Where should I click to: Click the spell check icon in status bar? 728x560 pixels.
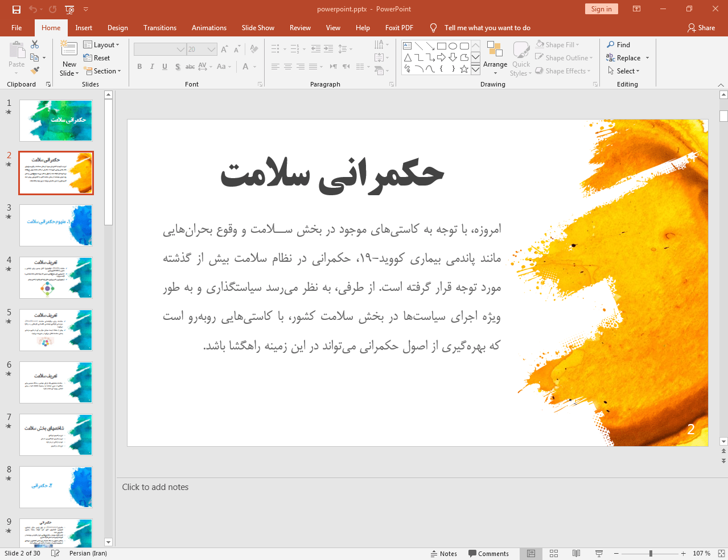coord(55,553)
